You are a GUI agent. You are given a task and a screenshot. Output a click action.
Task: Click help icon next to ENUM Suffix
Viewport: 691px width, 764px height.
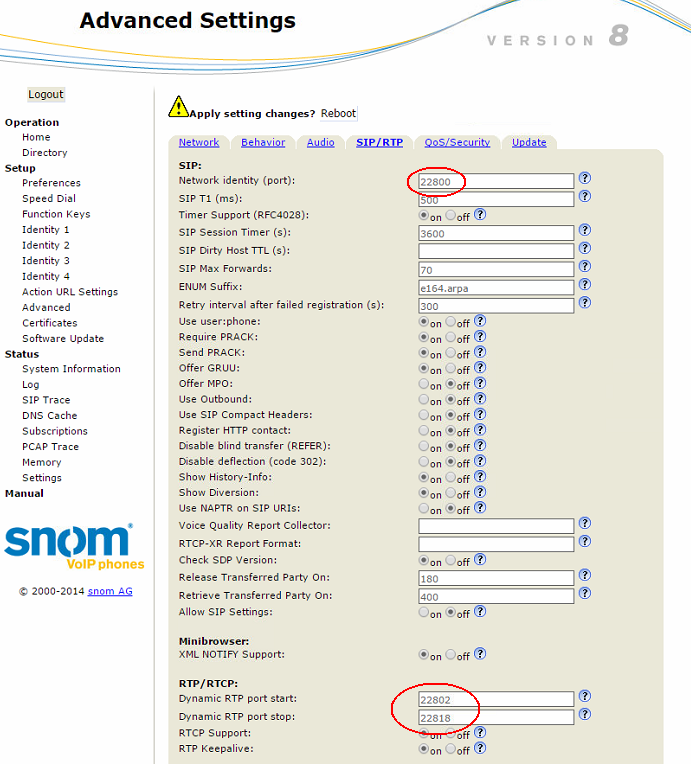pos(585,285)
